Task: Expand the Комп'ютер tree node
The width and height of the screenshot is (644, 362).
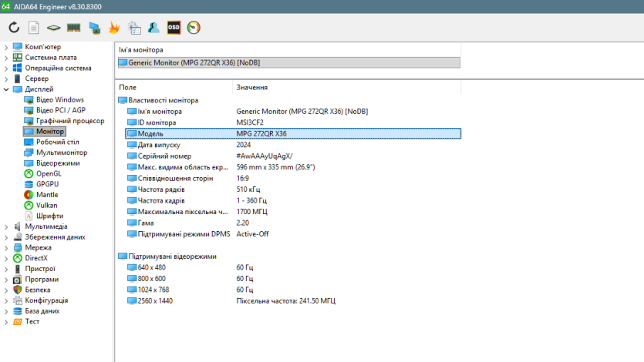Action: point(6,47)
